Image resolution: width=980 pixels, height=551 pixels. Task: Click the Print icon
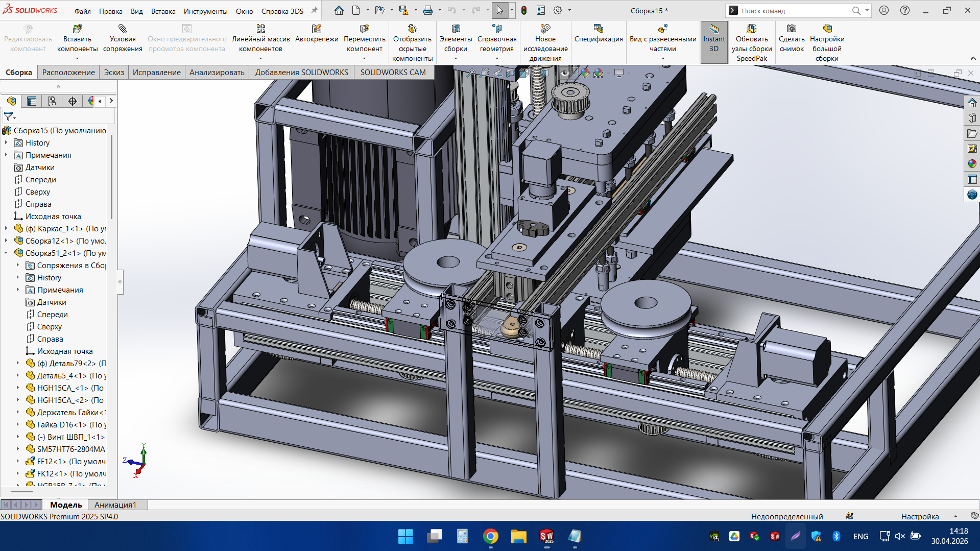428,10
